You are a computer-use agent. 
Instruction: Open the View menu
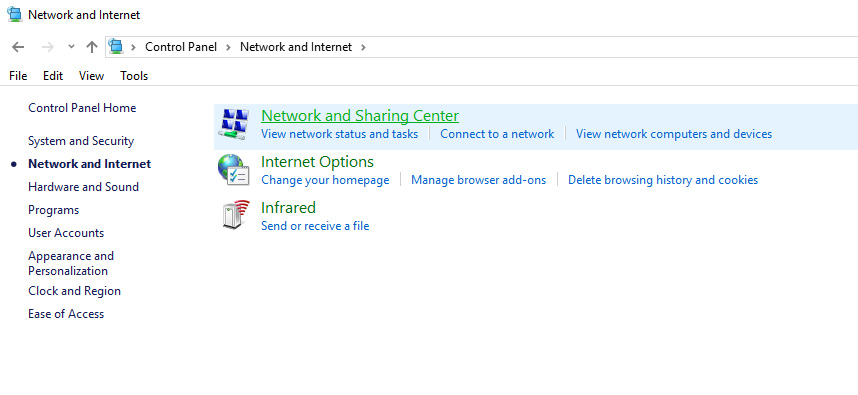(91, 76)
